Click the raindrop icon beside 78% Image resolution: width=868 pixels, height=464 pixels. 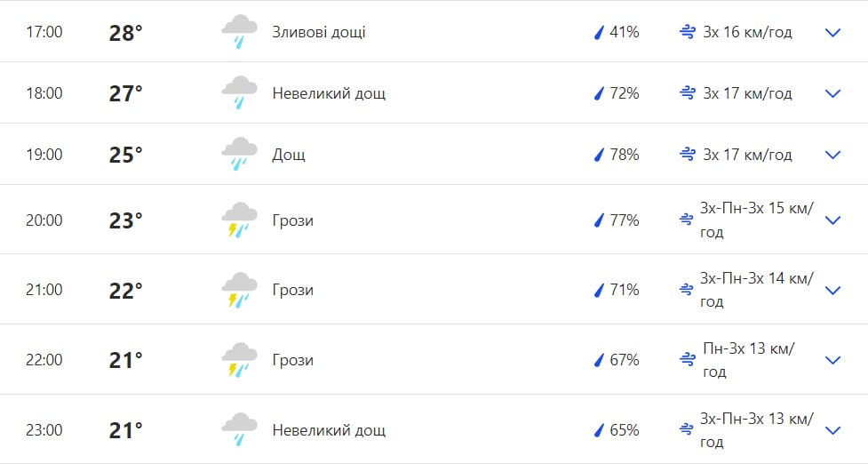pyautogui.click(x=599, y=155)
